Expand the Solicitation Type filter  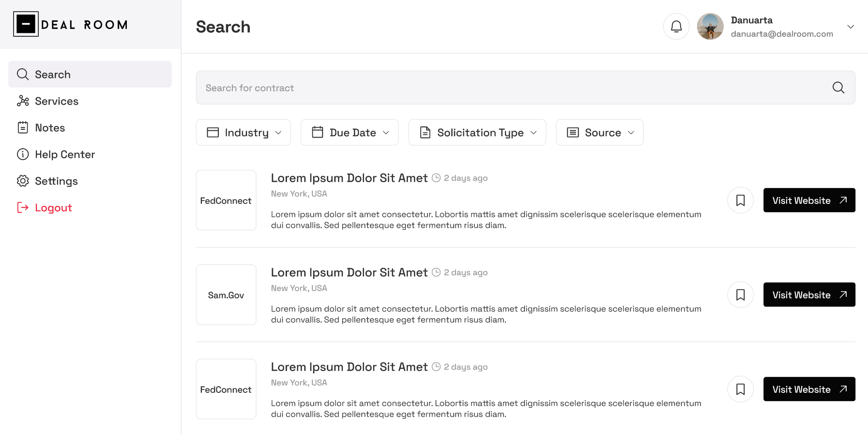point(477,132)
